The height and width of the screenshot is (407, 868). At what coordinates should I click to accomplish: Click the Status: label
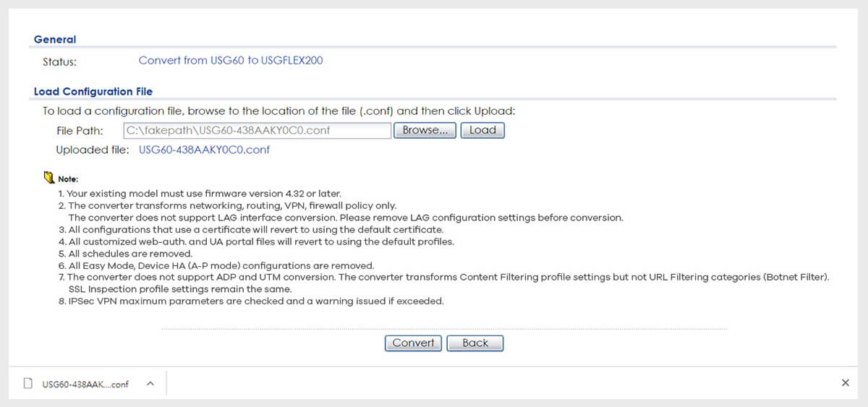(59, 61)
